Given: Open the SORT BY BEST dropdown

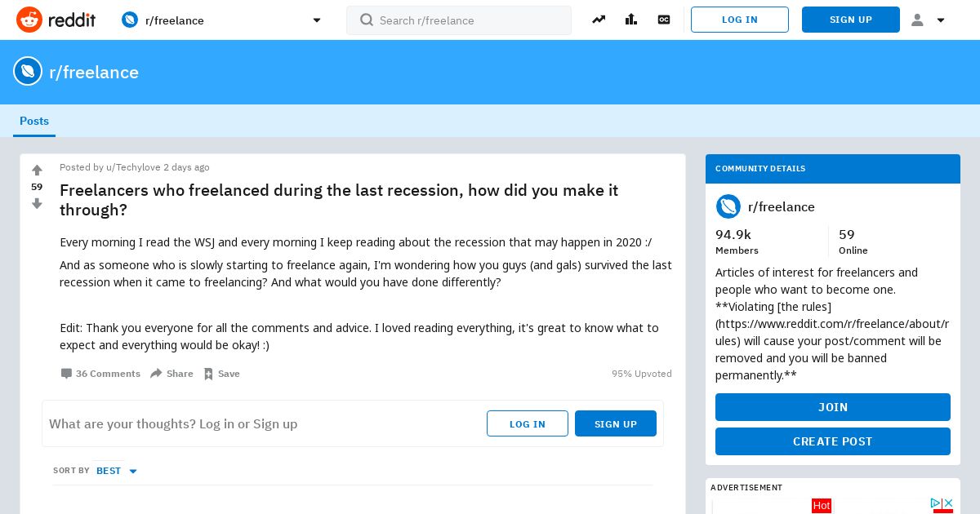Looking at the screenshot, I should click(x=117, y=471).
